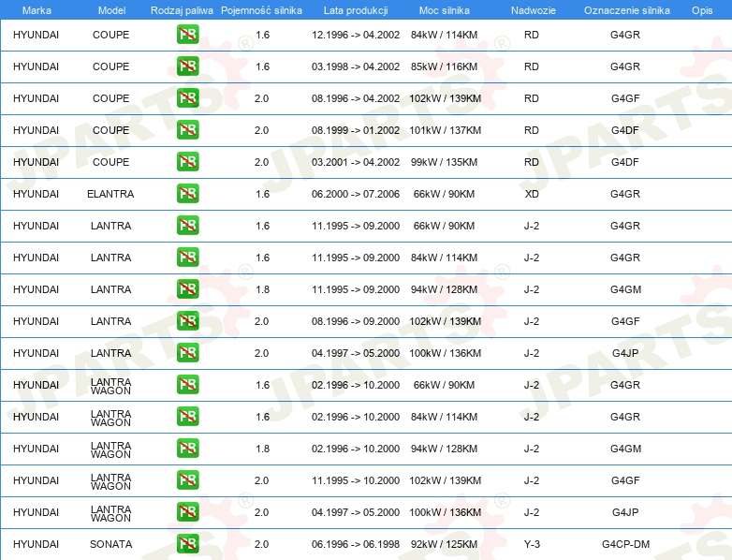Click fuel icon for LANTRA WAGON 84kW/114KM
Screen dimensions: 732x560
(187, 416)
